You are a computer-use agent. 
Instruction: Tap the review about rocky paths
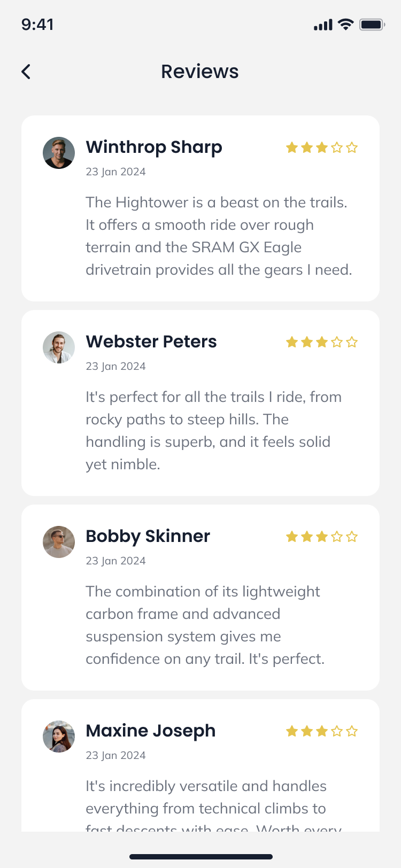(x=213, y=430)
